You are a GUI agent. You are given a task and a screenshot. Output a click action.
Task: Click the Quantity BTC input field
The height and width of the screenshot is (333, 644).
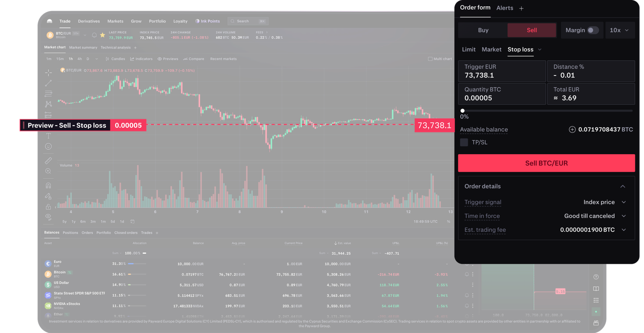502,94
